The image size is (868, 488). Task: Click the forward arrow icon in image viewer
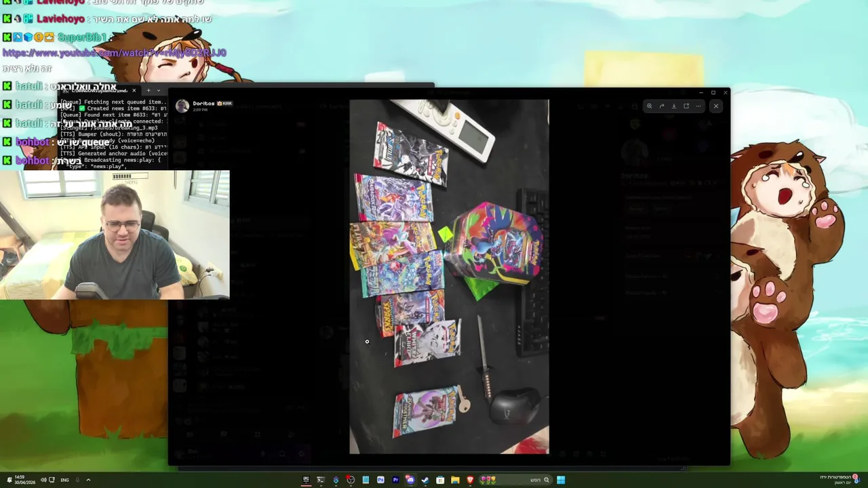tap(661, 106)
